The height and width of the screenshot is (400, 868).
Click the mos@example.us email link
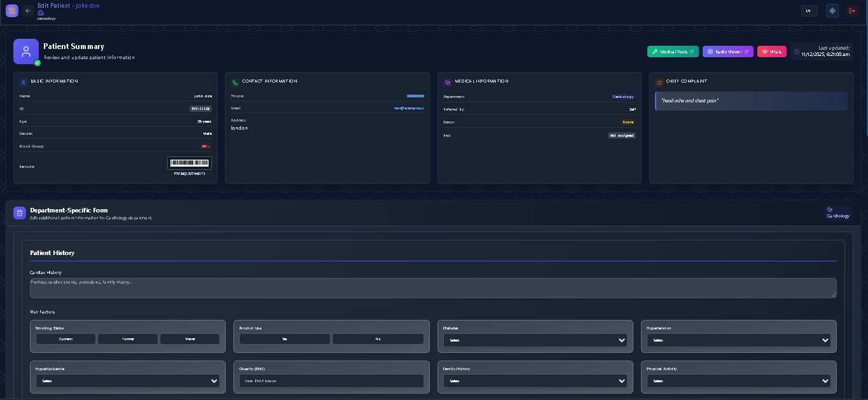point(410,107)
